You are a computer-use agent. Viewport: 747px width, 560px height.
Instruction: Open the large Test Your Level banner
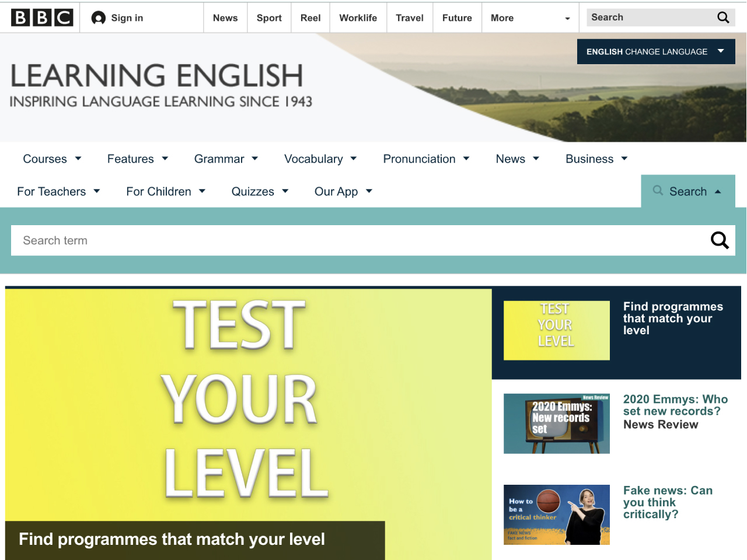[x=249, y=405]
